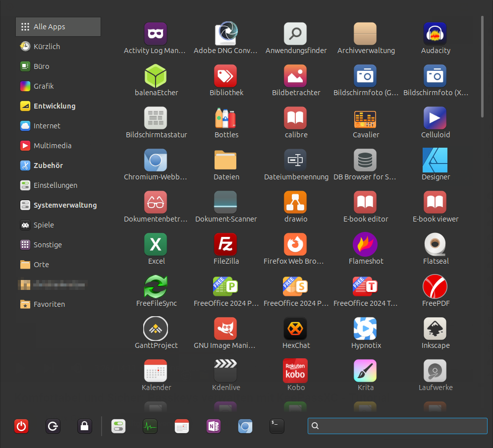493x448 pixels.
Task: Select the Alle Apps category
Action: point(58,27)
